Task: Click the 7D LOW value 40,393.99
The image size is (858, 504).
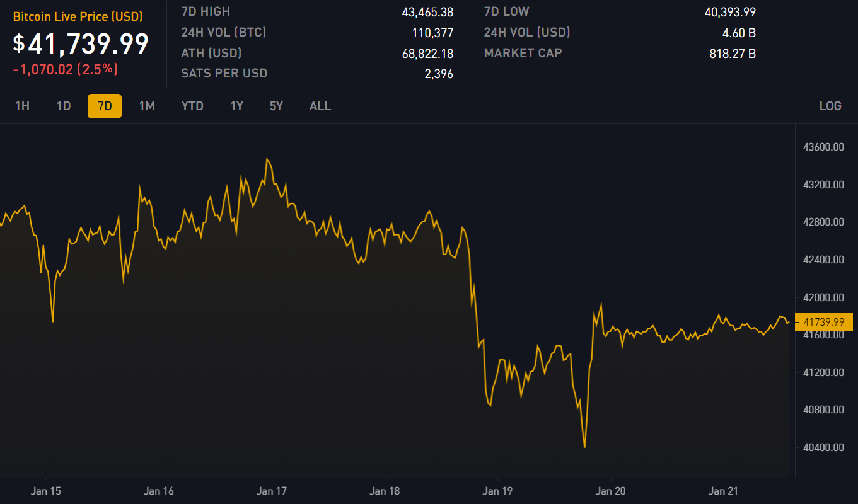Action: pyautogui.click(x=730, y=12)
